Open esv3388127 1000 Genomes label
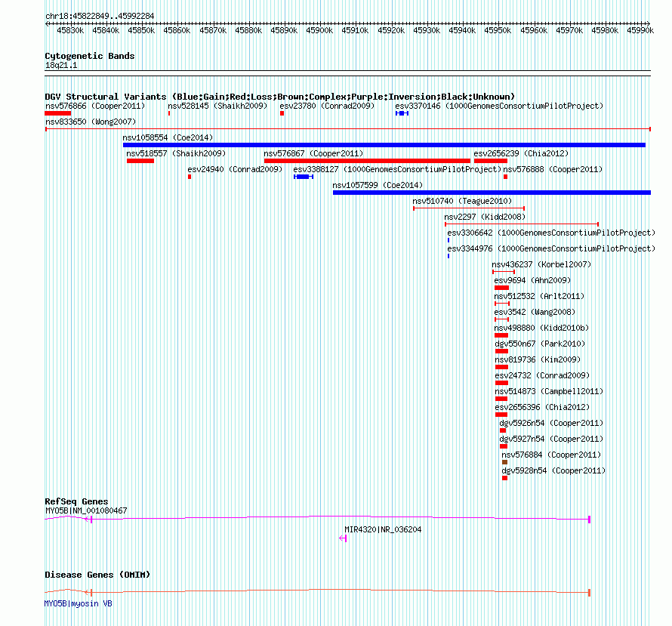 [397, 169]
